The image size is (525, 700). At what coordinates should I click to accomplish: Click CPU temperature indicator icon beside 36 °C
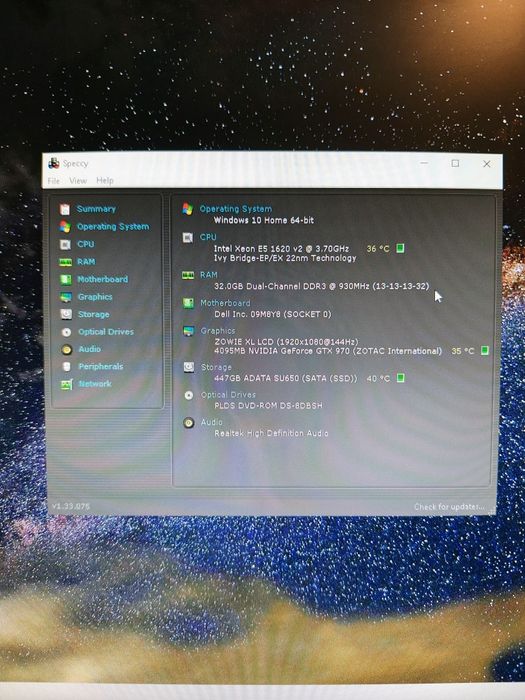pyautogui.click(x=400, y=248)
